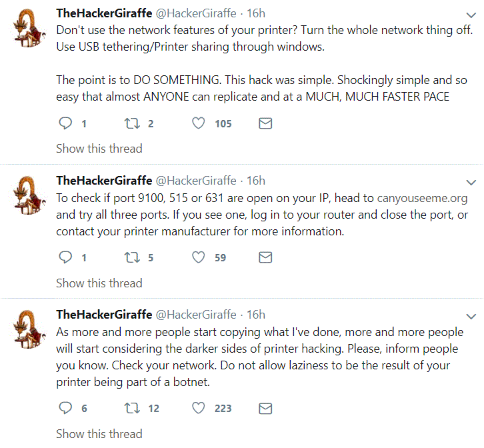Retweet the botnet warning tweet
This screenshot has width=484, height=448.
132,408
